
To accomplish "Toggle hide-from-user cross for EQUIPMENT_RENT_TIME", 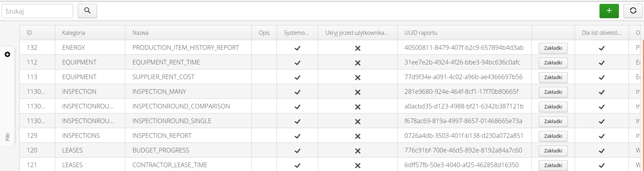I will [358, 63].
